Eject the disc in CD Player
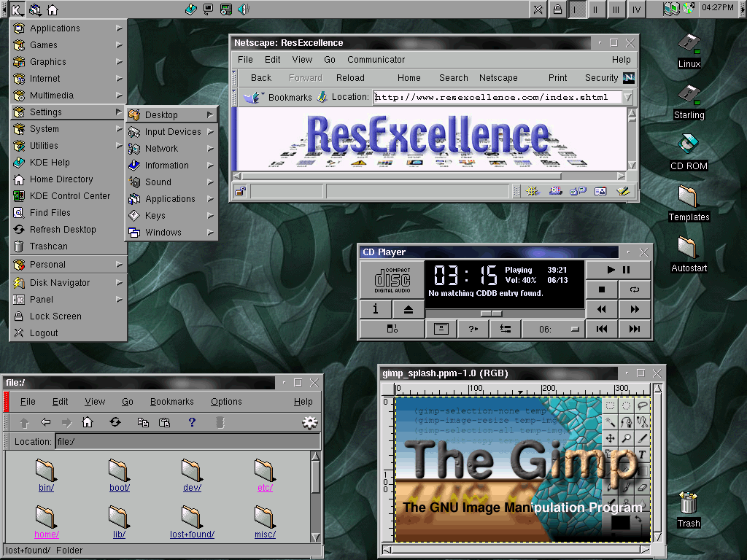The image size is (747, 560). tap(408, 309)
